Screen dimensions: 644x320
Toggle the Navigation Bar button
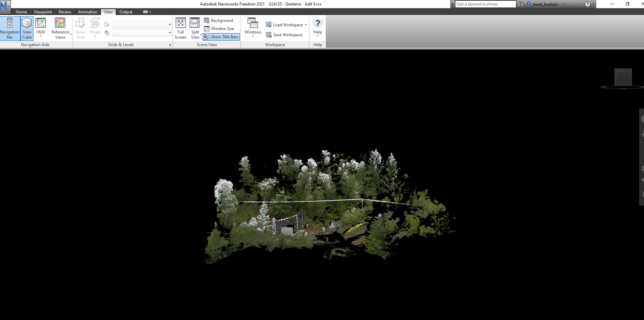[10, 28]
